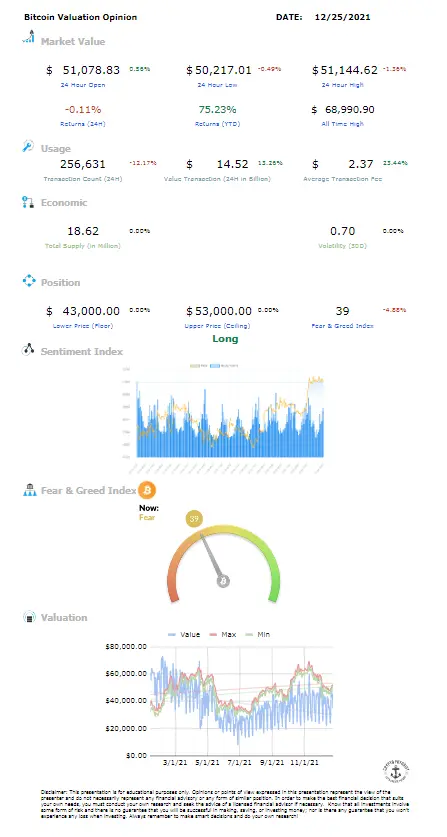Click the Bitcoin Valuation Opinion title
Screen dimensions: 447x837
tap(81, 17)
